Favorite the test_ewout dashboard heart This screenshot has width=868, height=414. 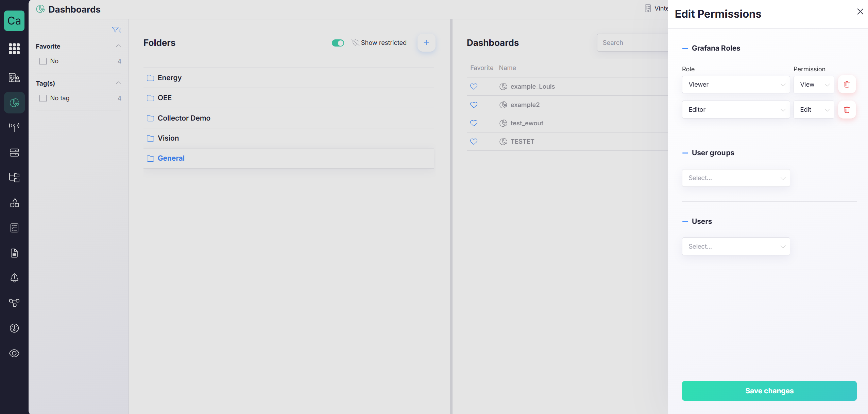click(x=474, y=123)
